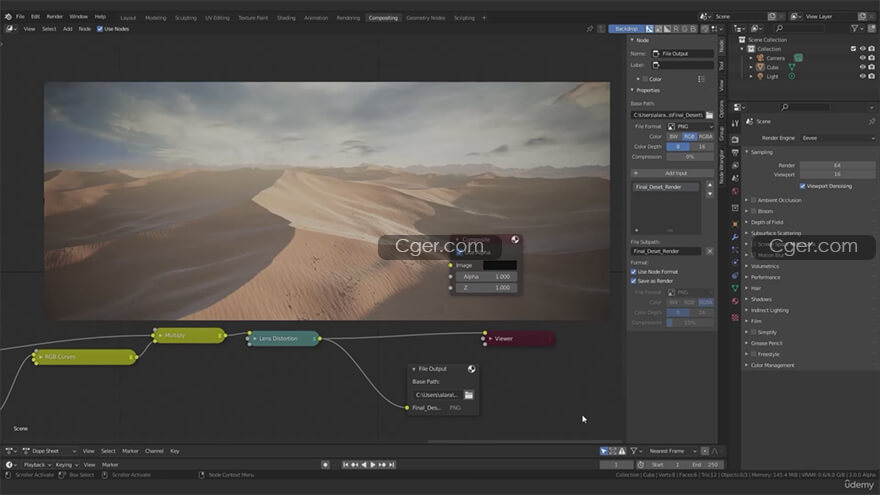Open the Playback menu in timeline
The width and height of the screenshot is (880, 495).
37,465
